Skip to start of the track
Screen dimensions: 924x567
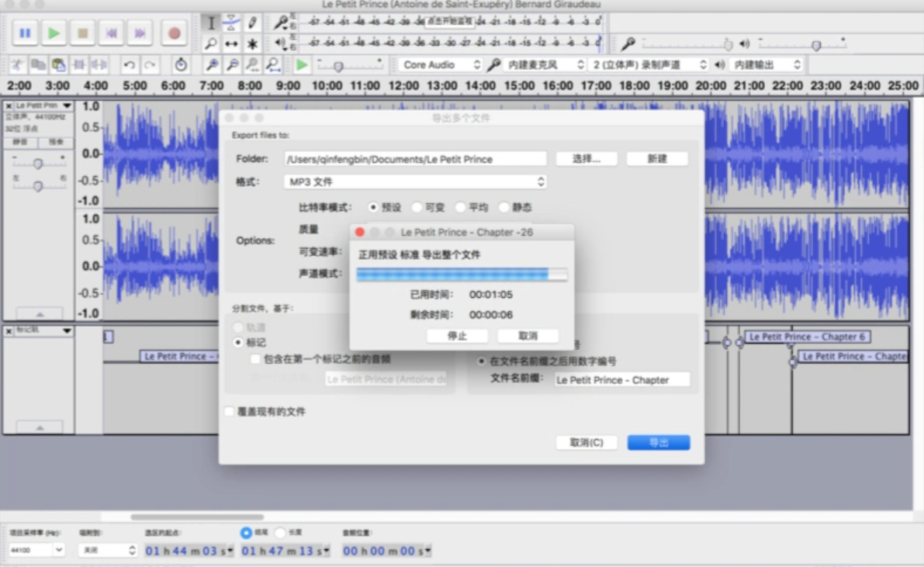(x=112, y=33)
